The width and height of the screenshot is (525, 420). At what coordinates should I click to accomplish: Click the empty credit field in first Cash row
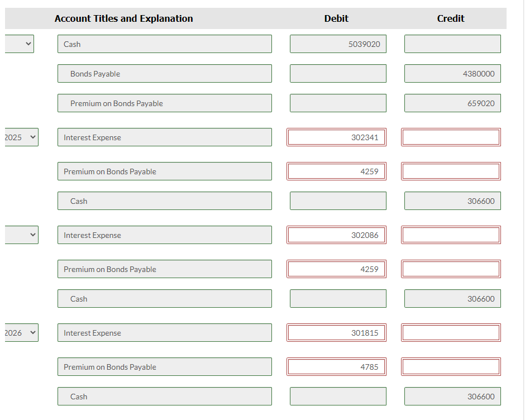(x=452, y=44)
